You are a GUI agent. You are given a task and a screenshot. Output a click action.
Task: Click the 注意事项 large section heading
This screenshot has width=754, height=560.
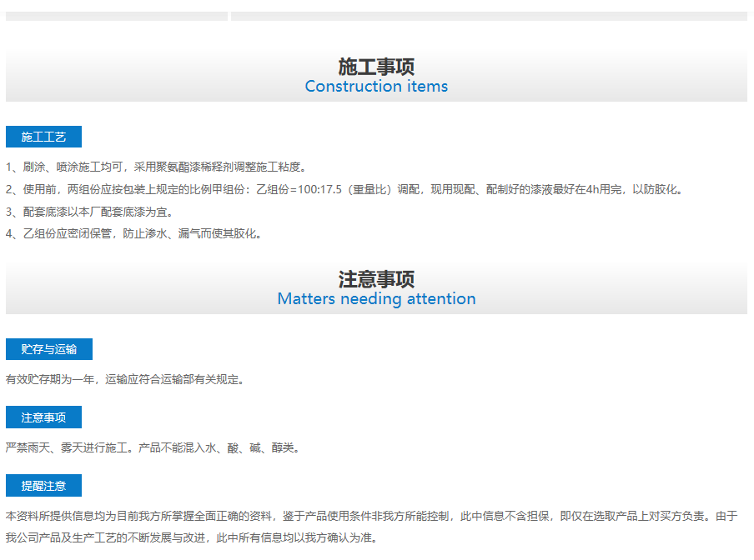pos(376,278)
